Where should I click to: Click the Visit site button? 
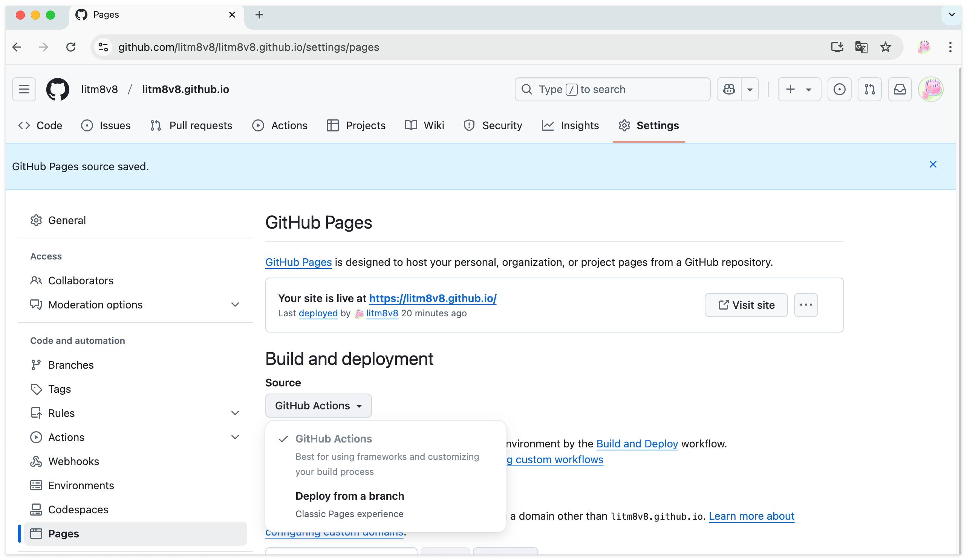746,305
